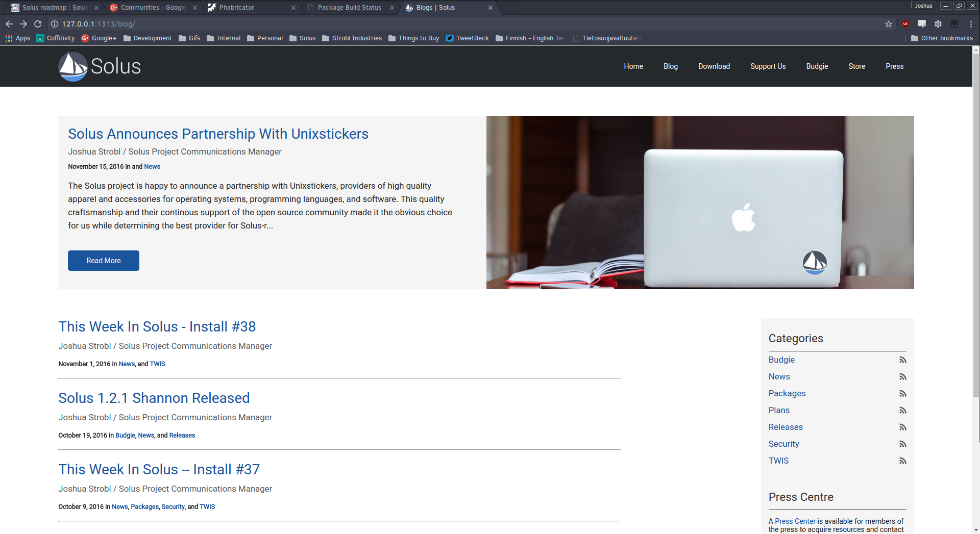The width and height of the screenshot is (980, 534).
Task: Click the dark square extension icon
Action: click(954, 24)
